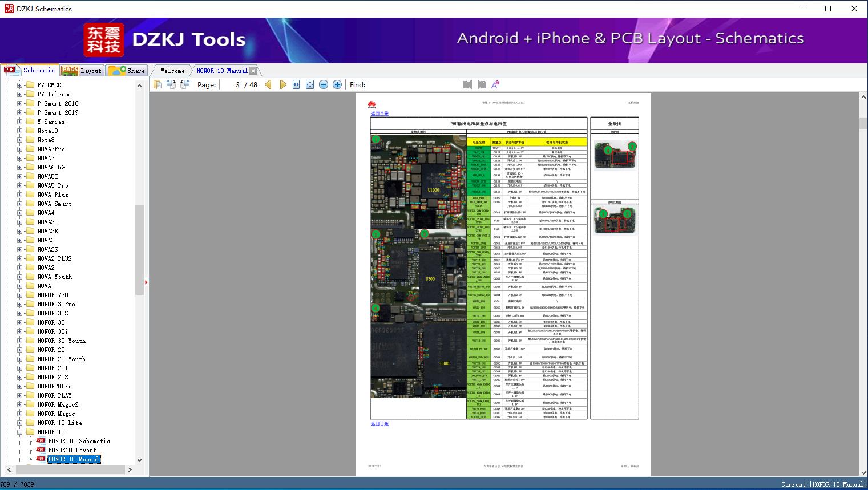Click the 返回目录 link at page top
Screen dimensions: 868x490
380,113
